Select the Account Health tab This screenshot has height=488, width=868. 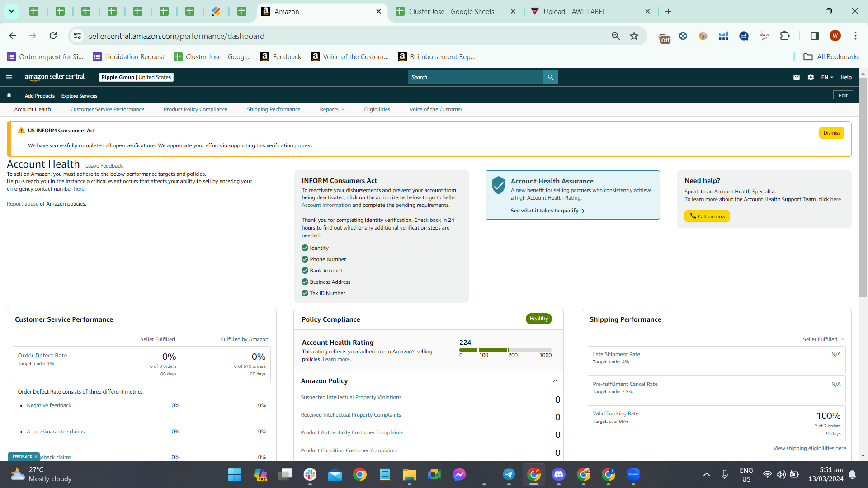click(33, 109)
